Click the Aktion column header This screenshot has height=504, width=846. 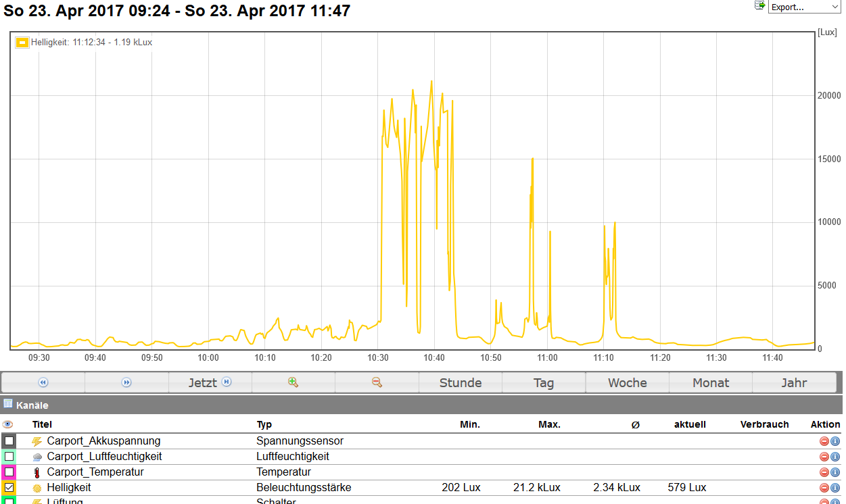coord(826,425)
